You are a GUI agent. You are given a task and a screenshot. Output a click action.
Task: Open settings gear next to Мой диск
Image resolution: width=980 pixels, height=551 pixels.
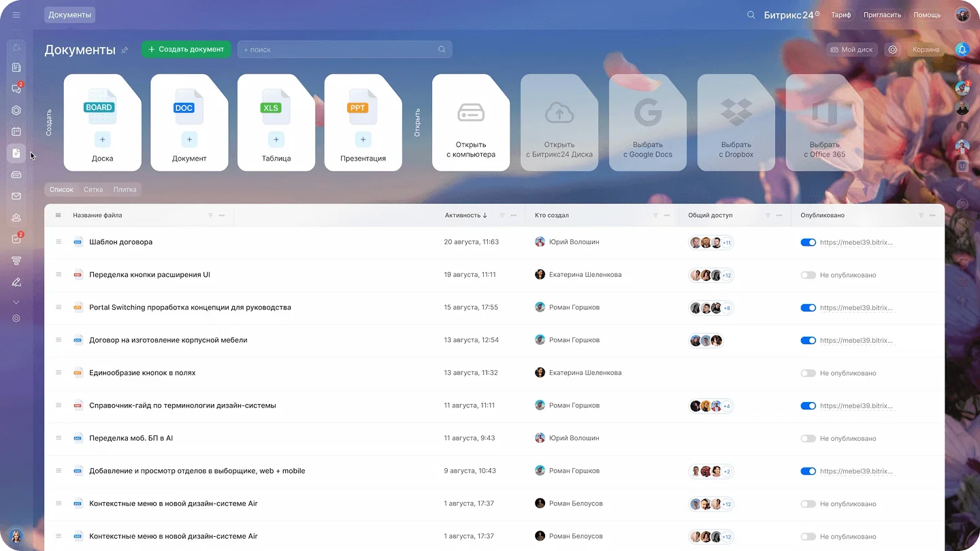tap(893, 50)
